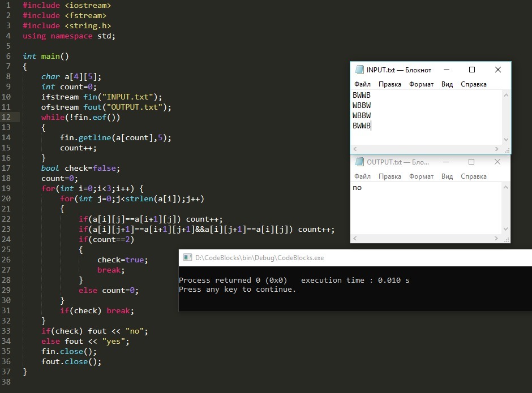Click 'fin.getline(a[count],5);' code line
Screen dimensions: 532x393
[x=115, y=137]
